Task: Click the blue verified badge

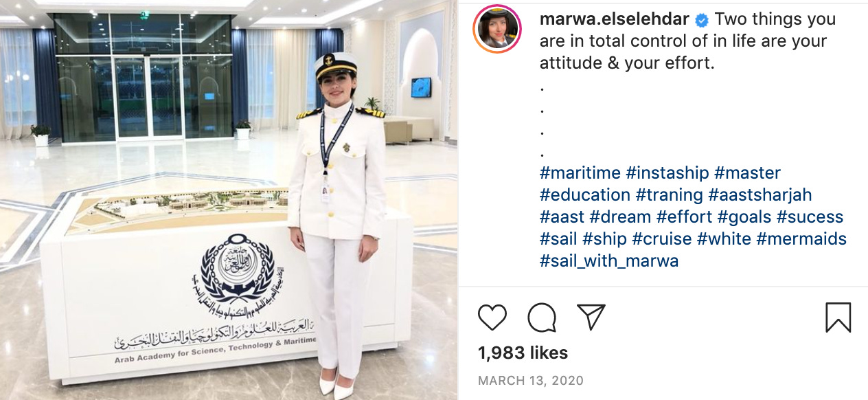Action: tap(701, 19)
